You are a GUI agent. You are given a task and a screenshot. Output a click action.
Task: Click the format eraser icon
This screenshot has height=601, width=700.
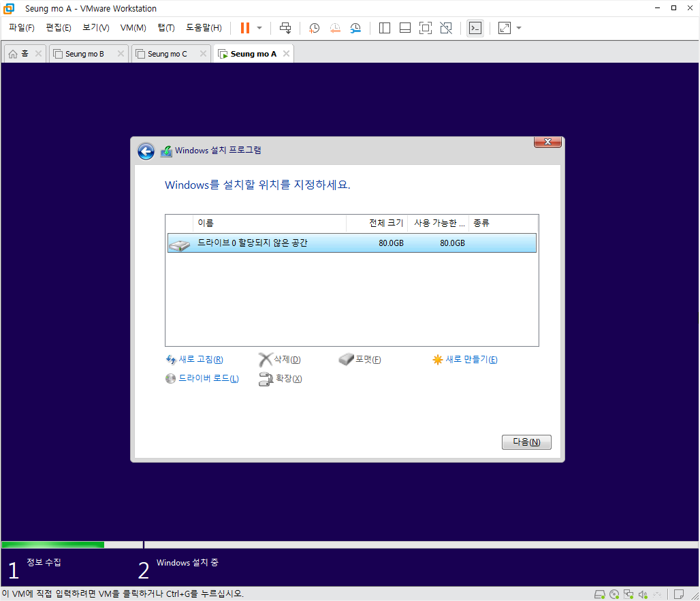[x=346, y=359]
